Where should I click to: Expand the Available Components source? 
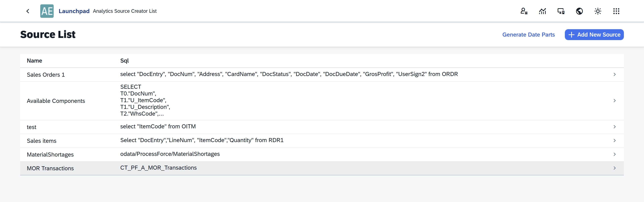point(615,100)
